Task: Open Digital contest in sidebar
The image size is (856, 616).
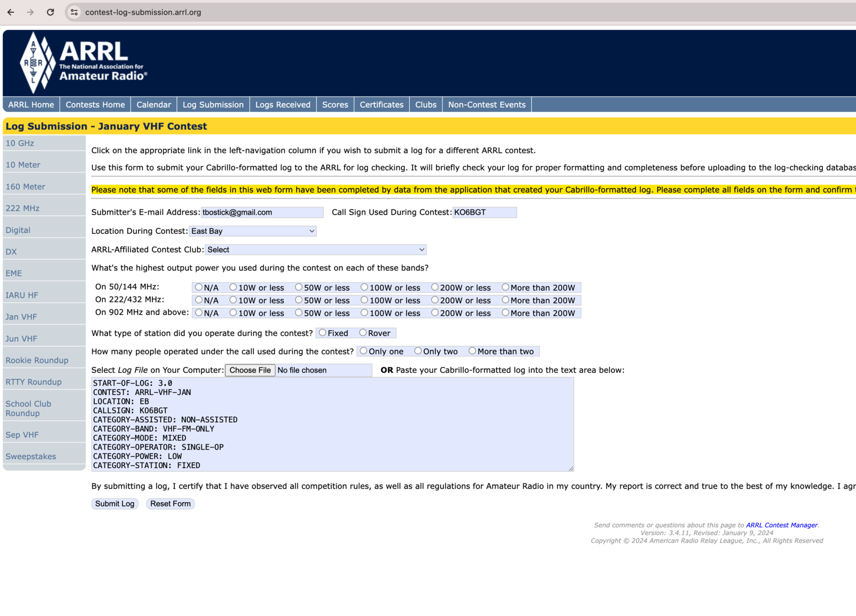Action: [x=18, y=230]
